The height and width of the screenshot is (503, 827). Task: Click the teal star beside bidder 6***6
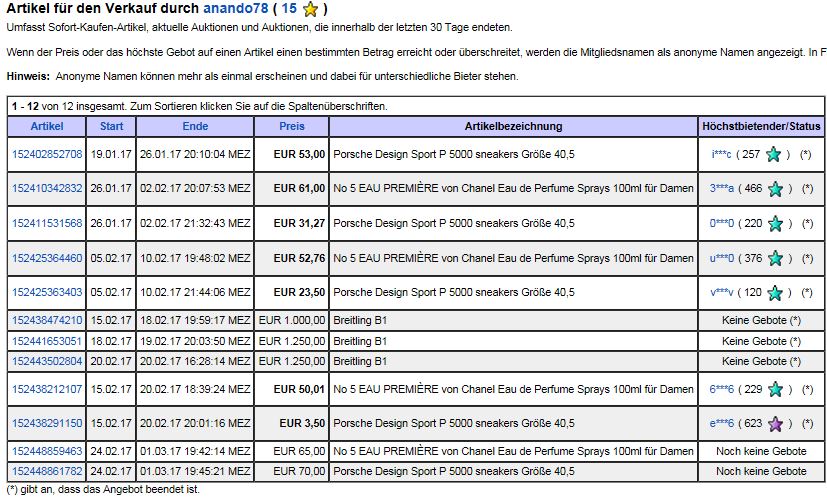(x=775, y=390)
